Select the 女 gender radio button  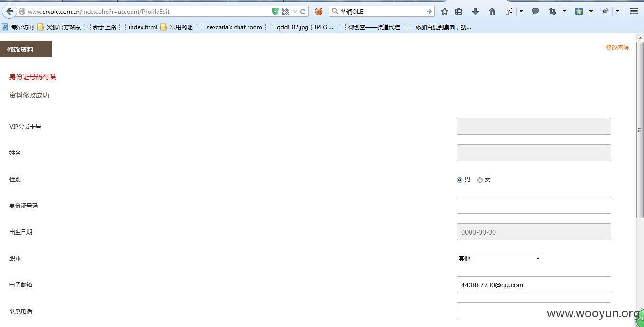480,180
